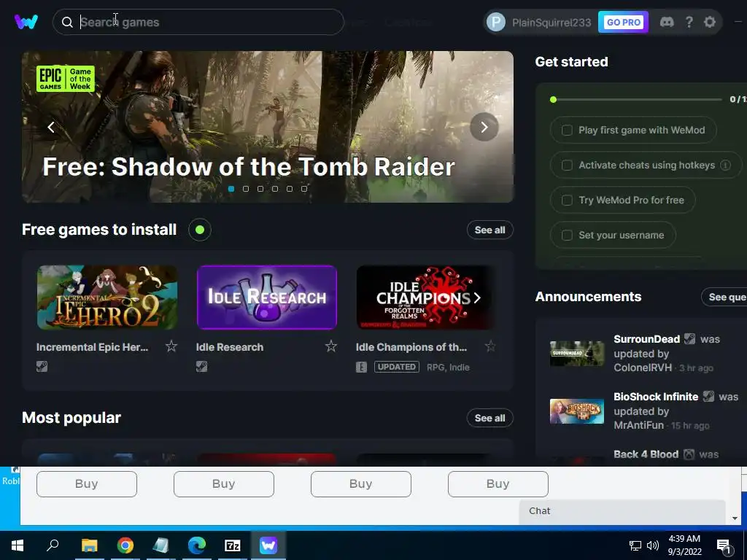
Task: Open the settings gear icon
Action: click(x=710, y=22)
